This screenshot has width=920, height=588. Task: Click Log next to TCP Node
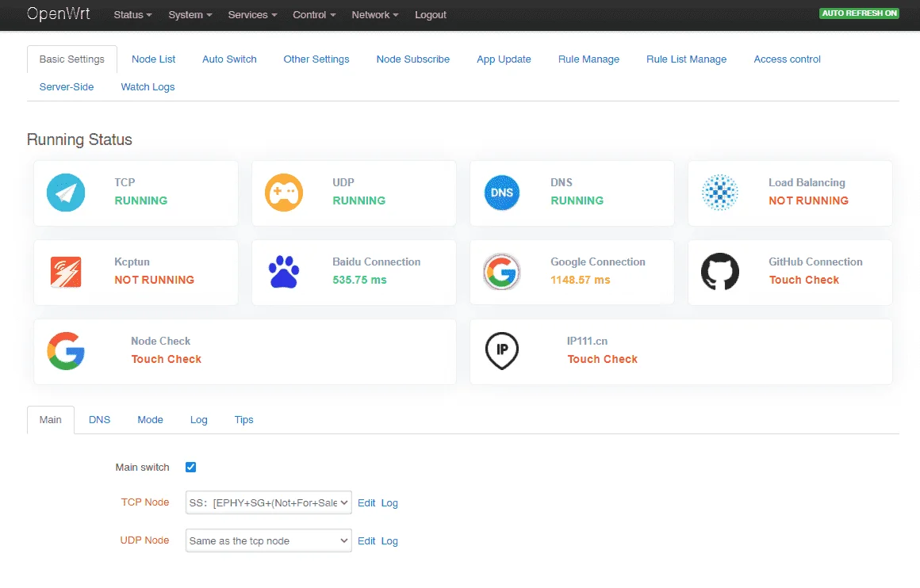[389, 503]
